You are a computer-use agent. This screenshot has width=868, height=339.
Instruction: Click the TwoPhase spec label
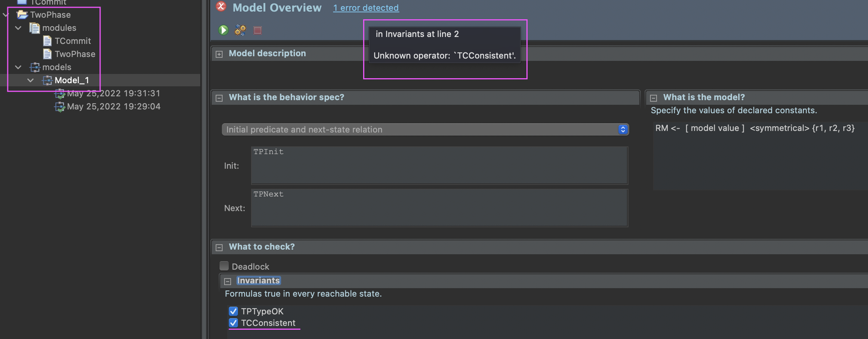pyautogui.click(x=50, y=15)
